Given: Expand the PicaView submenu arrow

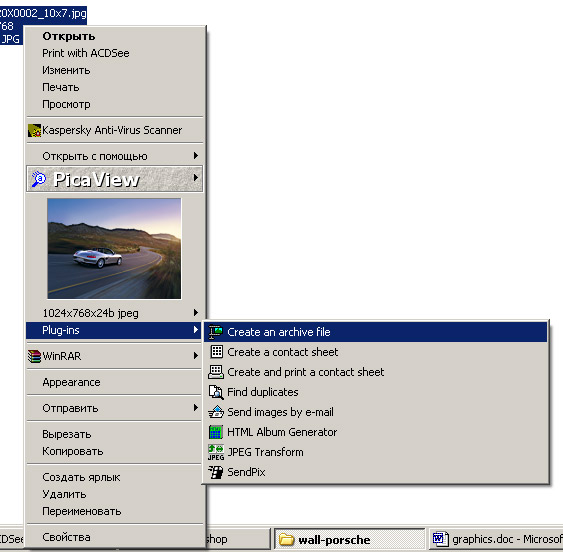Looking at the screenshot, I should click(x=196, y=177).
